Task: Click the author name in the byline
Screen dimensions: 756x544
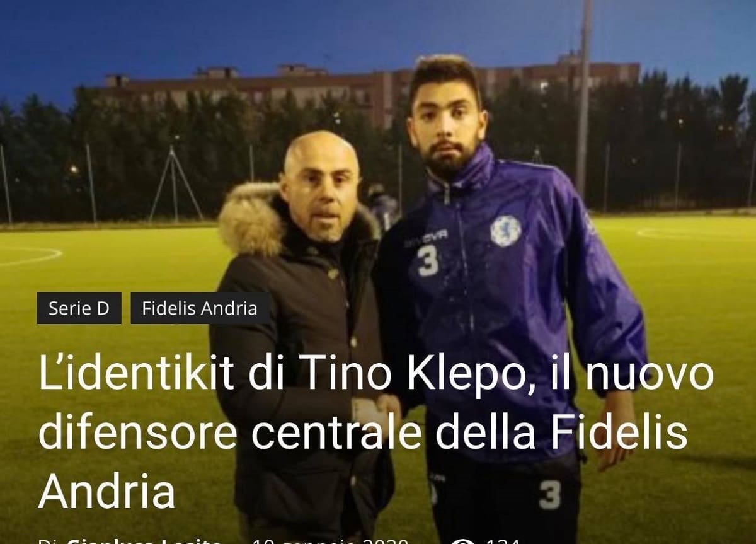Action: (x=145, y=541)
